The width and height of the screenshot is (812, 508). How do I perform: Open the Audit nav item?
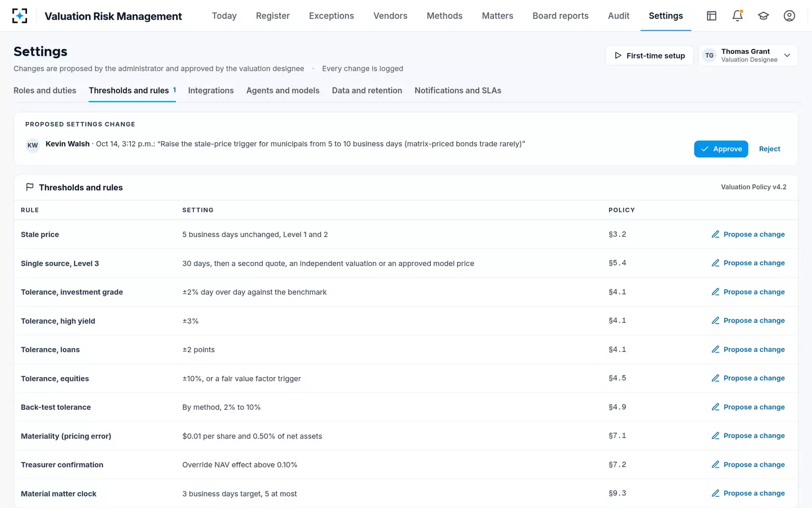[x=619, y=16]
